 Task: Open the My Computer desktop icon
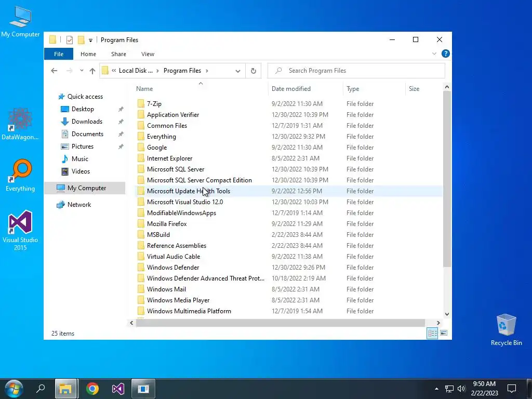coord(20,21)
